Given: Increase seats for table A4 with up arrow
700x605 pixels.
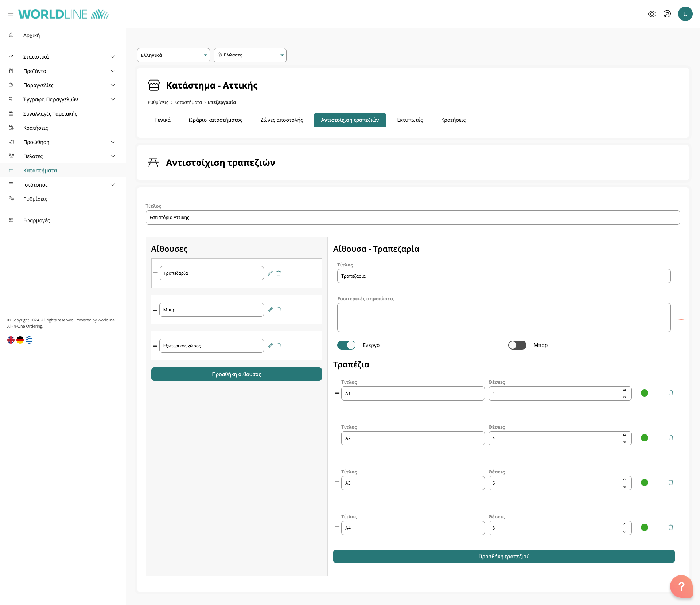Looking at the screenshot, I should click(625, 524).
